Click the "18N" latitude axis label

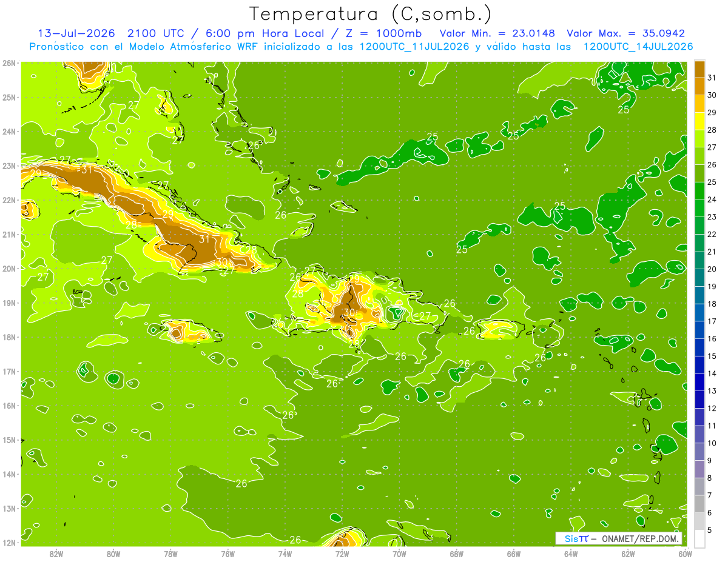[x=9, y=337]
